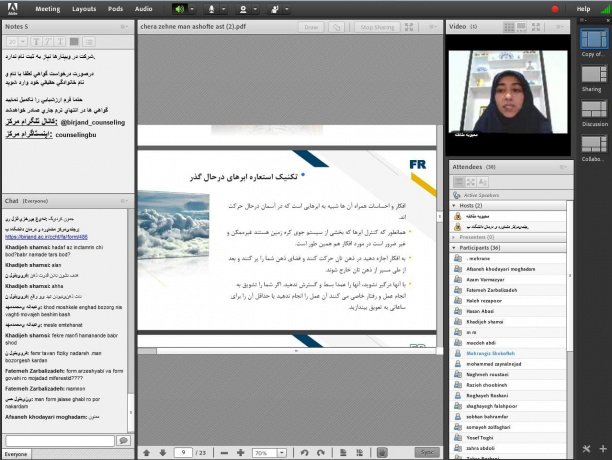Image resolution: width=612 pixels, height=460 pixels.
Task: Click the presenter's webcam video feed
Action: [x=508, y=92]
